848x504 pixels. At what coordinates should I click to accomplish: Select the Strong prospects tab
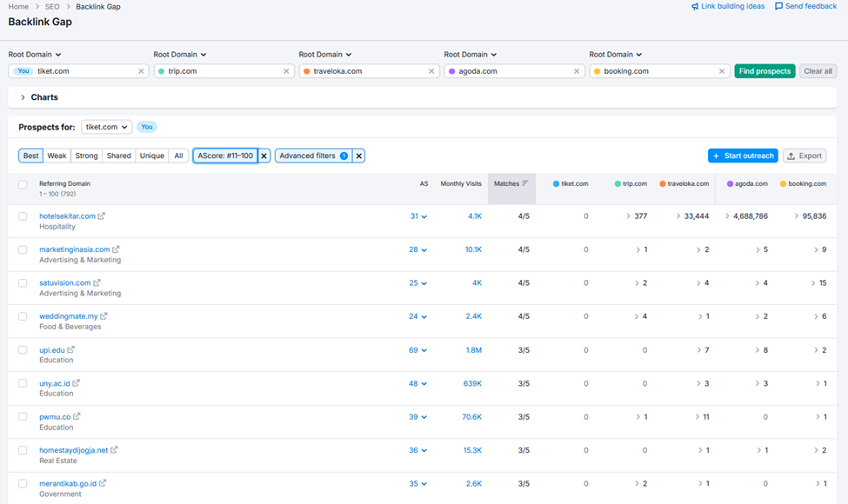click(86, 156)
